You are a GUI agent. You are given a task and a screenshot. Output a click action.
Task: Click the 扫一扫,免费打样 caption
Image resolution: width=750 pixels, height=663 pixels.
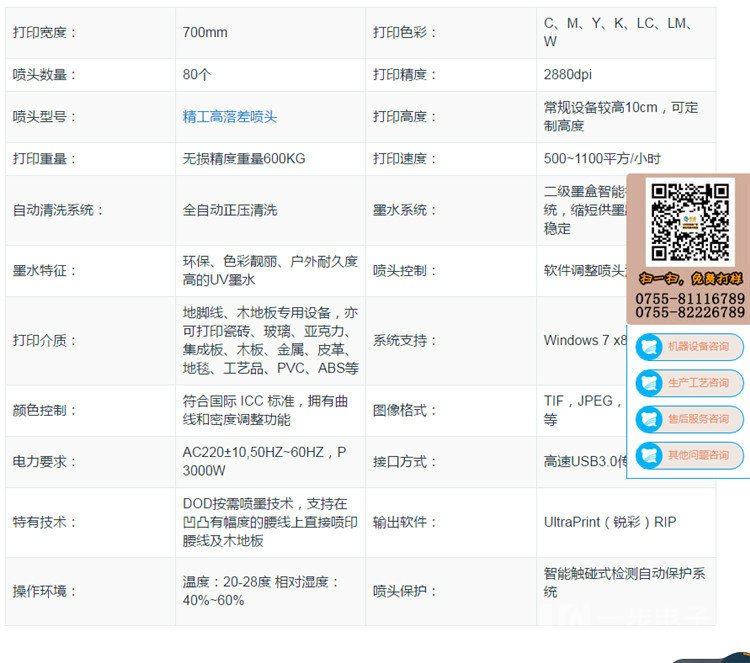click(689, 278)
